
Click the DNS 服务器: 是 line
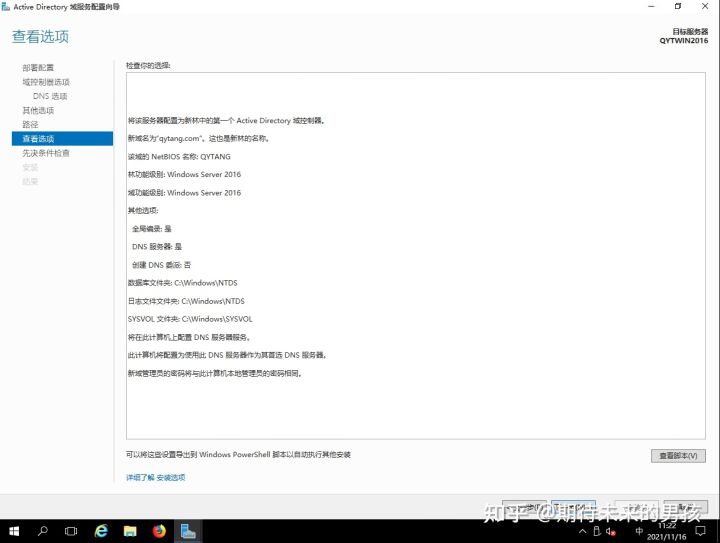coord(157,246)
